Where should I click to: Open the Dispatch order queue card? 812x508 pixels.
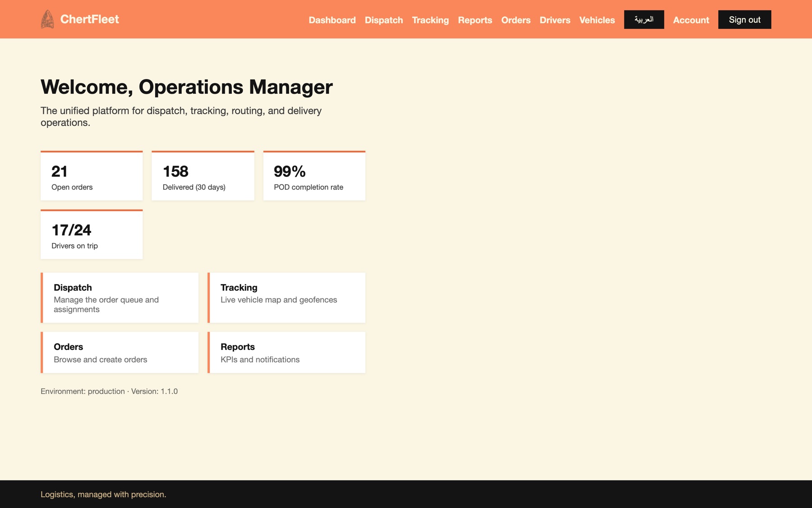point(120,298)
